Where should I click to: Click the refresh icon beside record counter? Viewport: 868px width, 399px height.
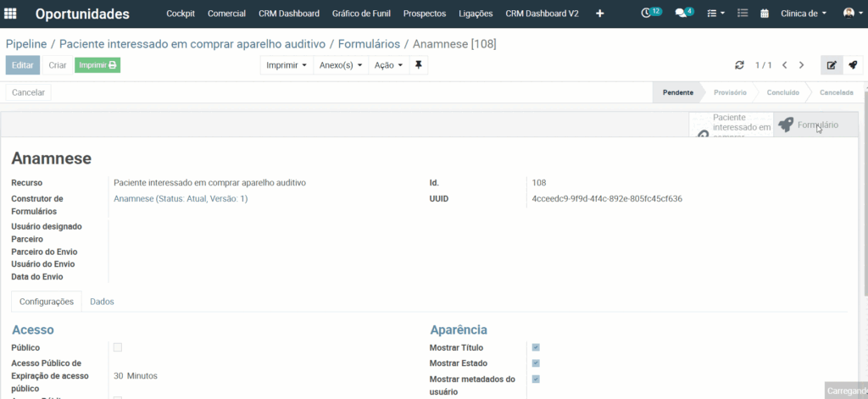739,65
